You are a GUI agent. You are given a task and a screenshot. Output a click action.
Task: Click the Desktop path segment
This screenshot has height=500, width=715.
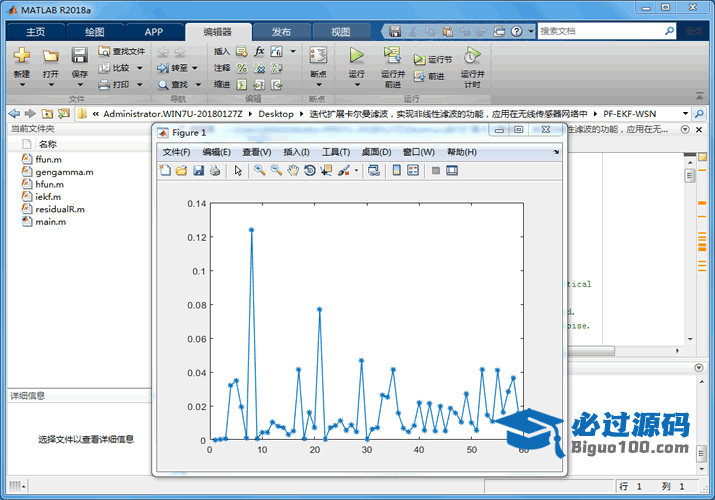276,113
